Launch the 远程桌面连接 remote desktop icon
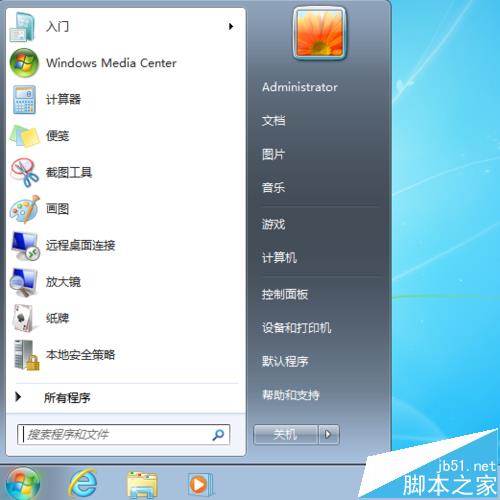The width and height of the screenshot is (500, 500). coord(25,246)
